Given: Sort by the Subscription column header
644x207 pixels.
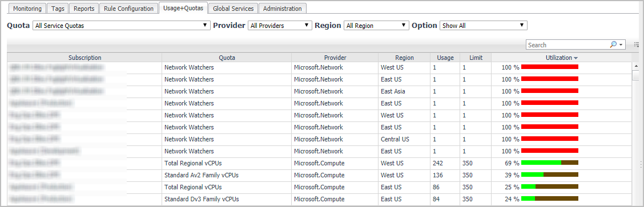Looking at the screenshot, I should (x=84, y=58).
